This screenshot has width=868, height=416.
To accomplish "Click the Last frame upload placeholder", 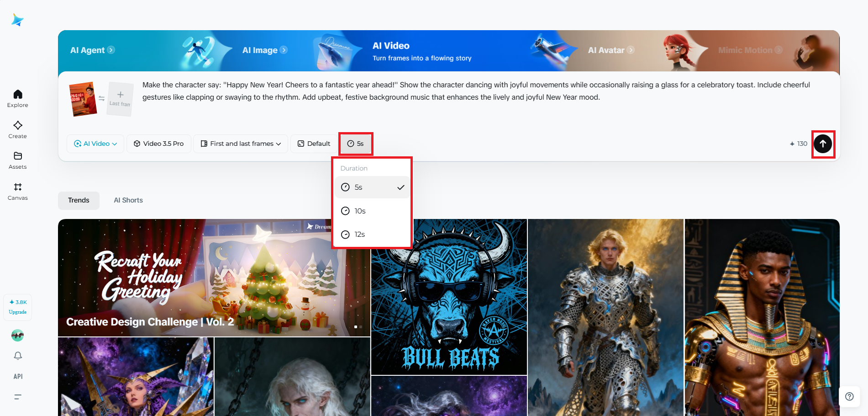I will tap(120, 99).
